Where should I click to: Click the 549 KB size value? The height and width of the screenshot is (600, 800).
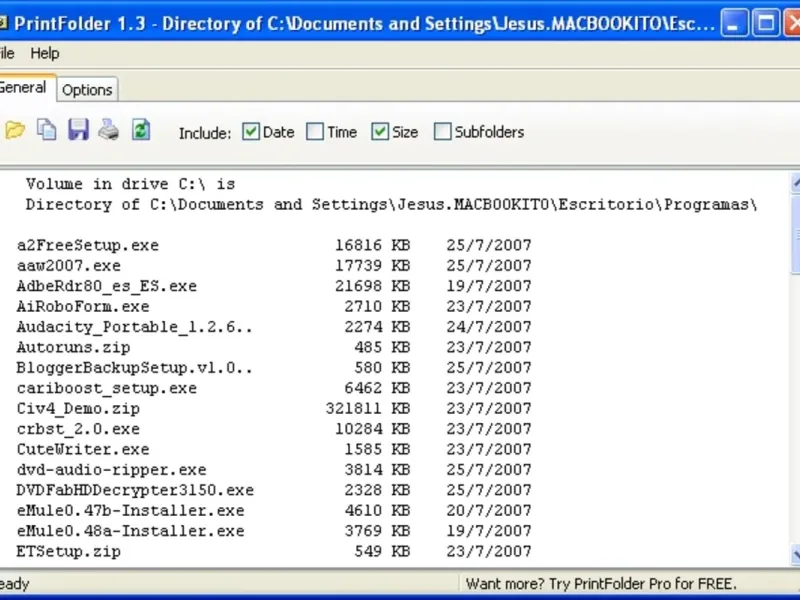[x=382, y=552]
